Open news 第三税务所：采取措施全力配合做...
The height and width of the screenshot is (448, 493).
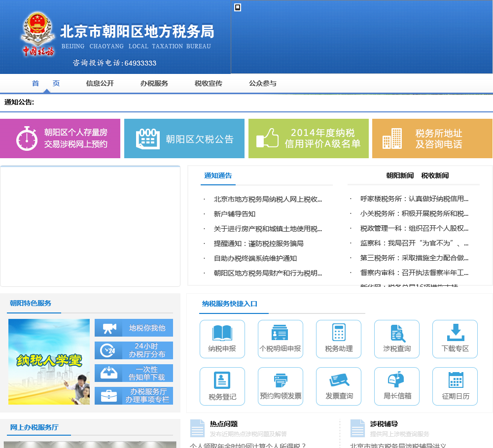(415, 258)
